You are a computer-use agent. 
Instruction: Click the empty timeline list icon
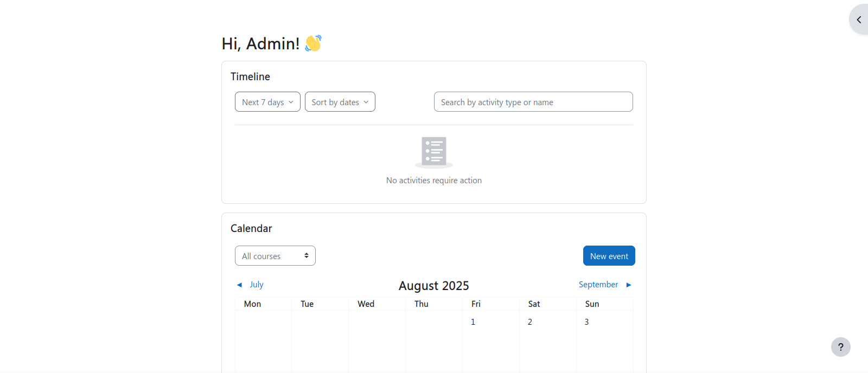434,151
